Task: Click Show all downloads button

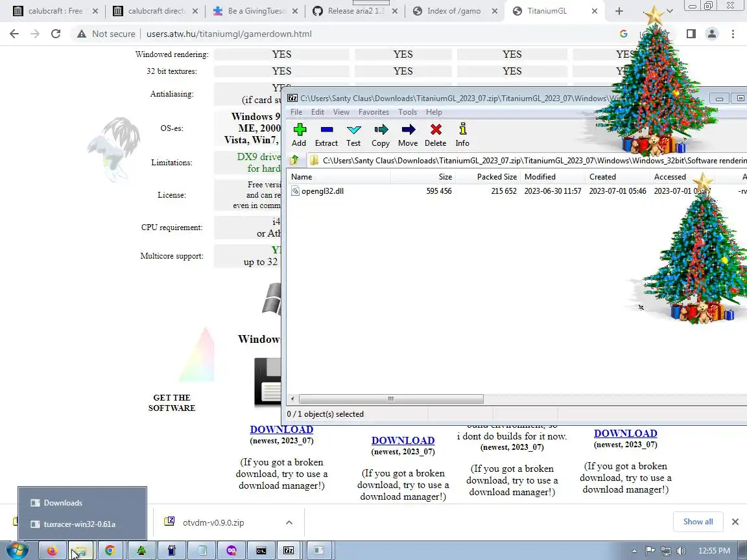Action: 698,521
